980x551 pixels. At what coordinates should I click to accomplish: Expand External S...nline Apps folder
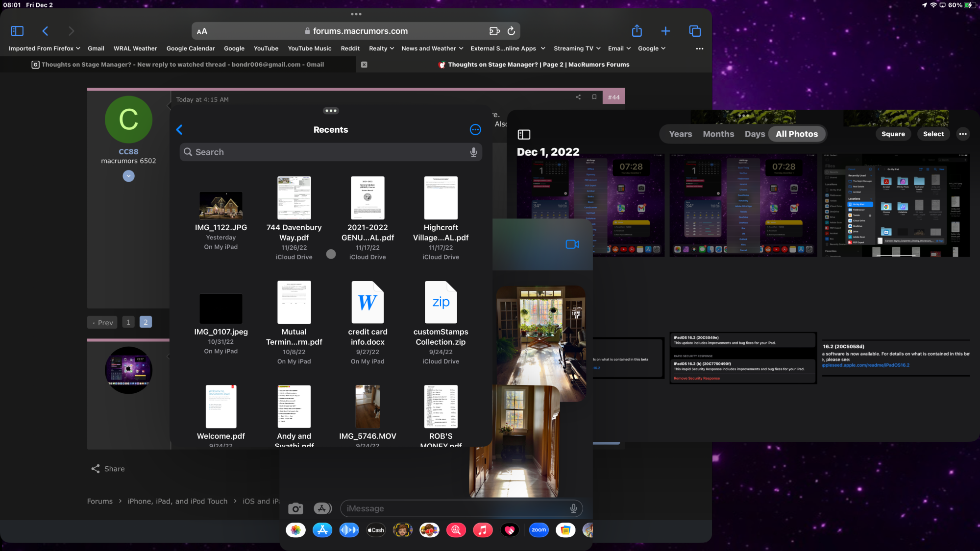[508, 48]
